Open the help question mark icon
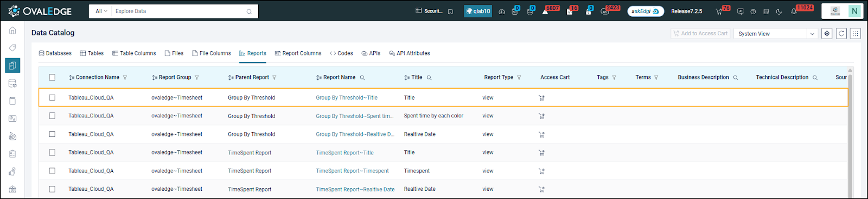The width and height of the screenshot is (868, 199). pos(753,11)
